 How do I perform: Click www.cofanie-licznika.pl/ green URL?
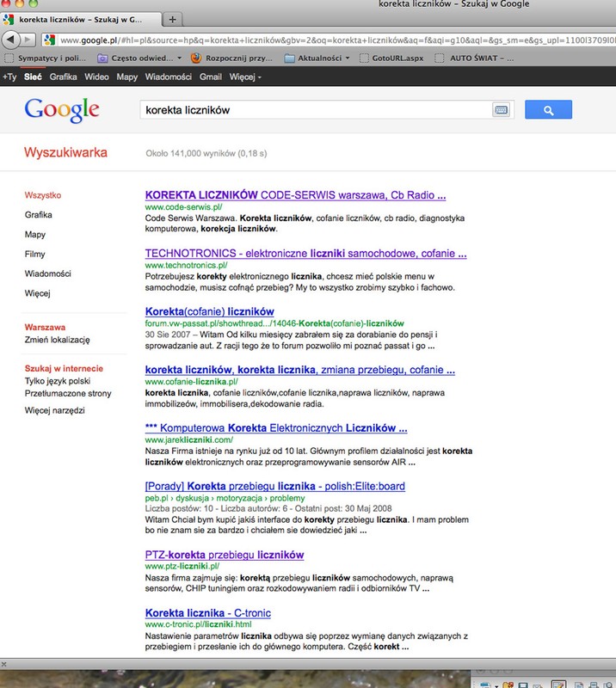(x=192, y=381)
